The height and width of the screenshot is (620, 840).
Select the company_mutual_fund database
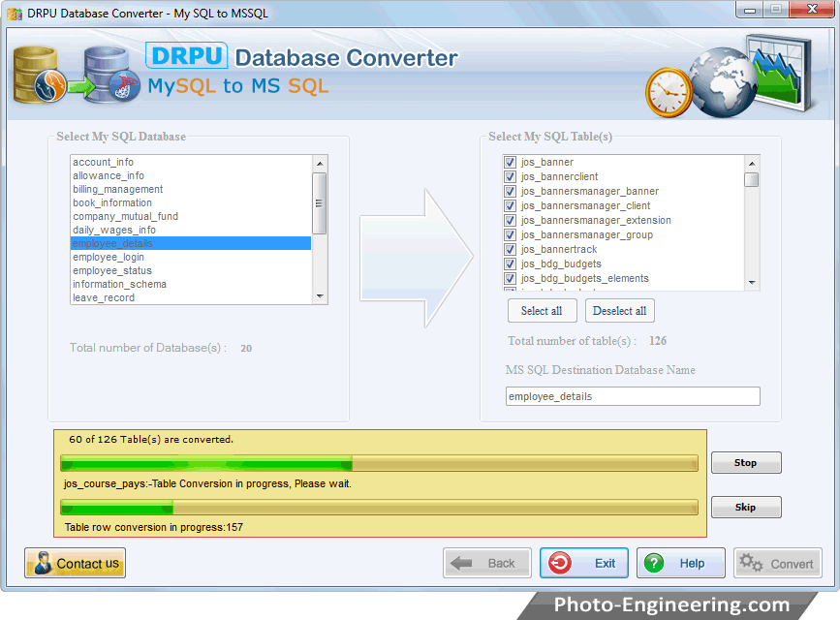coord(191,216)
